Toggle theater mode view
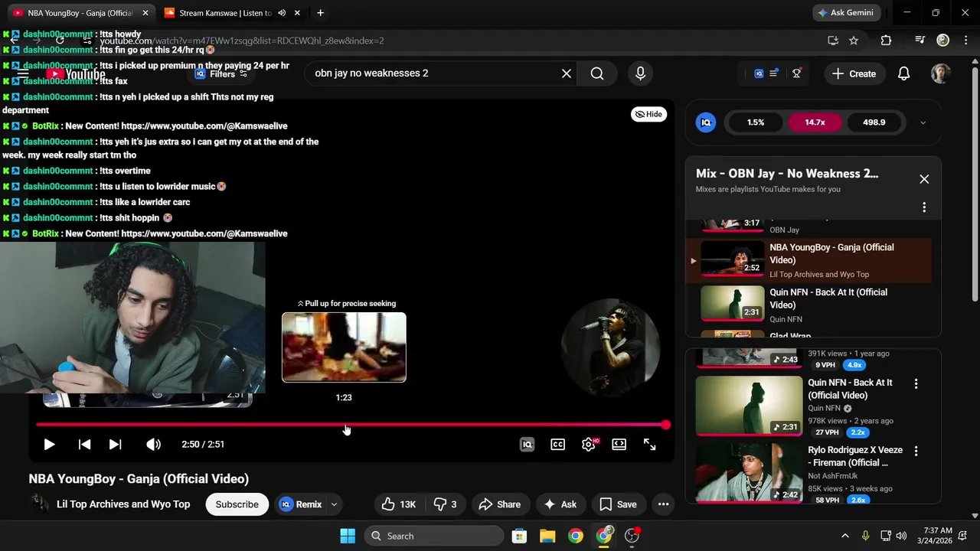The height and width of the screenshot is (551, 980). click(x=619, y=444)
